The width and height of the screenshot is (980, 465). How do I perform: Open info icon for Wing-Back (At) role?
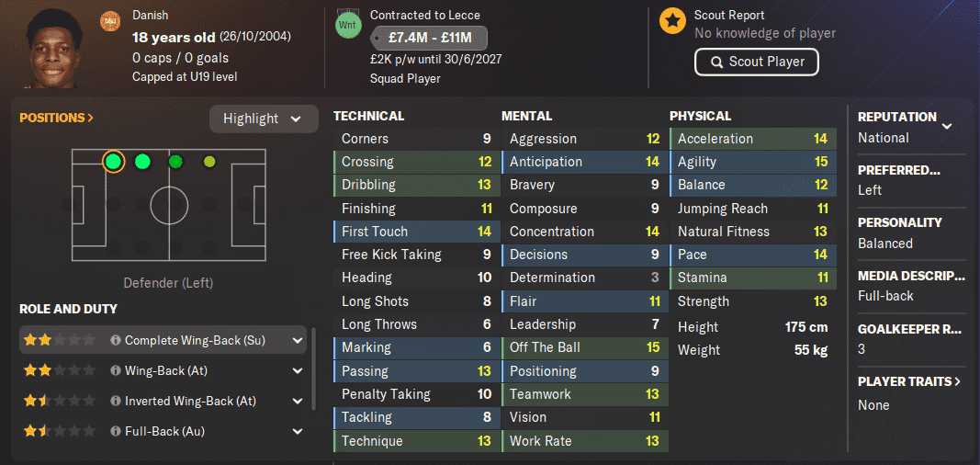tap(115, 370)
